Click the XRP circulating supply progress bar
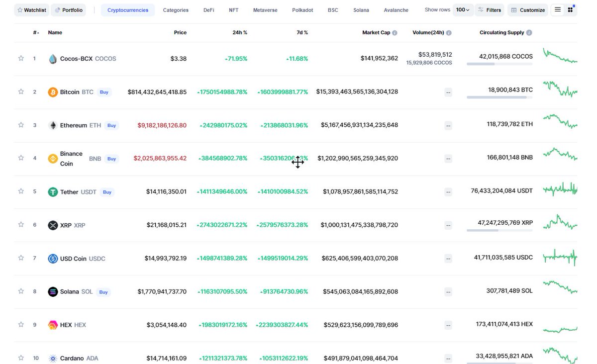 499,230
